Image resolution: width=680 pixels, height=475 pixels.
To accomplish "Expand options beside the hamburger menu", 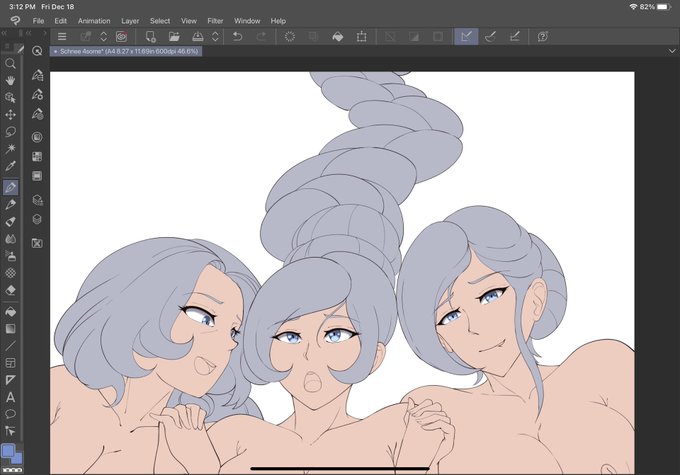I will point(103,37).
